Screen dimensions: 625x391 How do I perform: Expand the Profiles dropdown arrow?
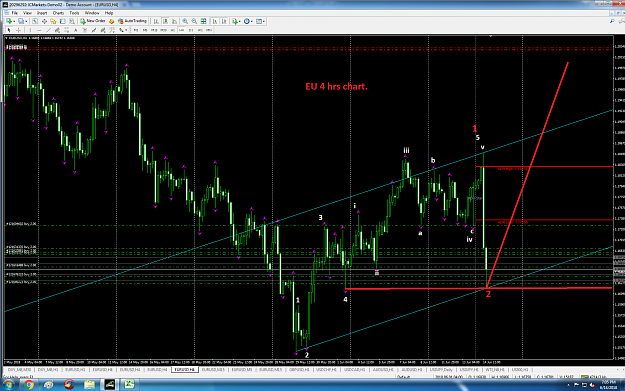[x=26, y=21]
